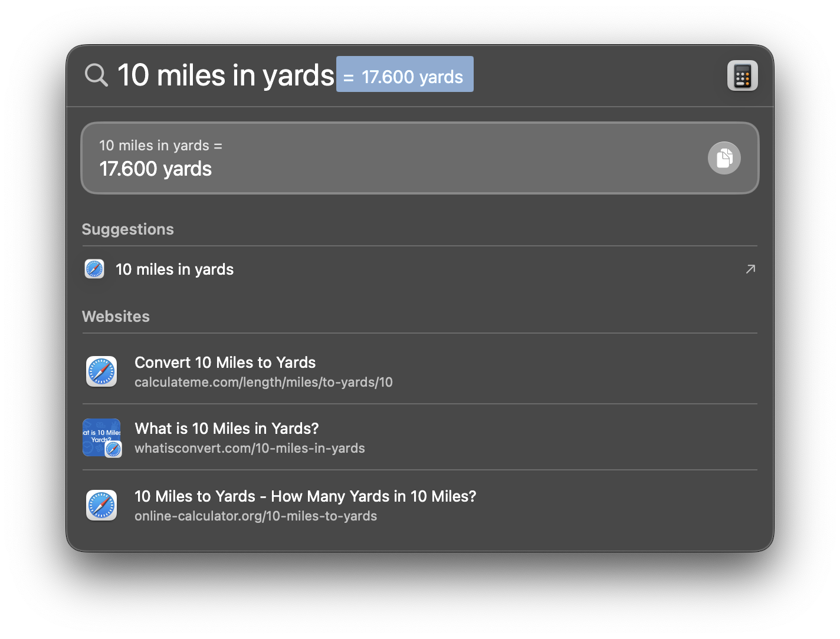Open the whatisconvert.com page thumbnail

102,438
